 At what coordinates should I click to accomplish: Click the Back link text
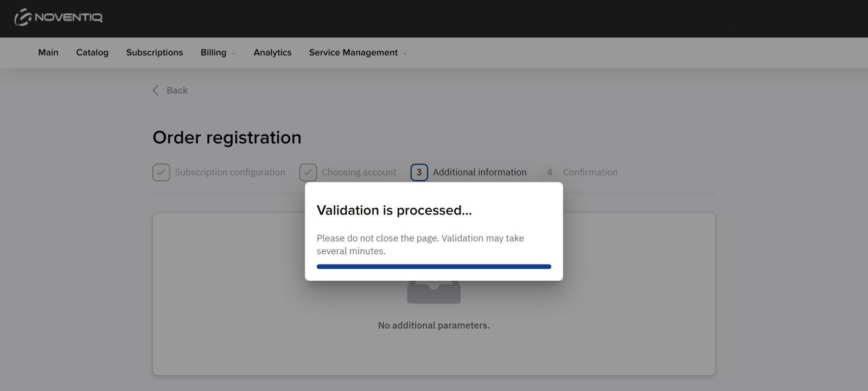(177, 90)
